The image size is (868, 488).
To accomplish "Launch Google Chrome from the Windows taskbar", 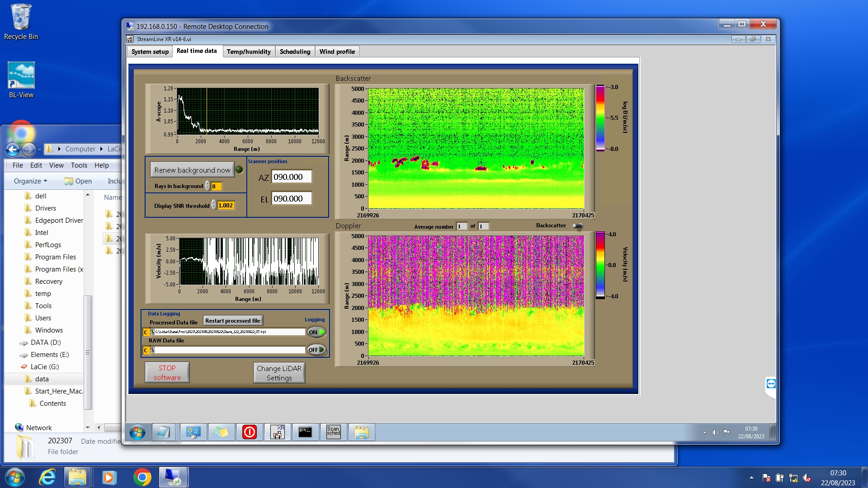I will point(142,478).
